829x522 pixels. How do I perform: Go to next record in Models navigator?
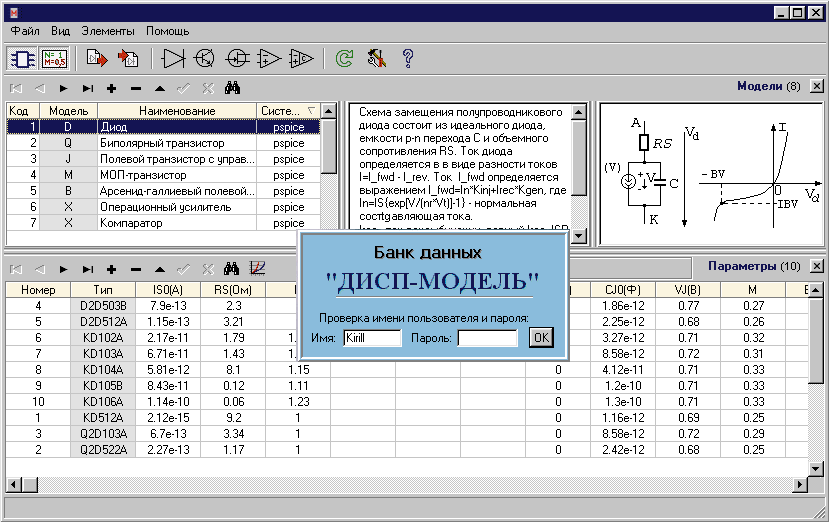pyautogui.click(x=63, y=88)
